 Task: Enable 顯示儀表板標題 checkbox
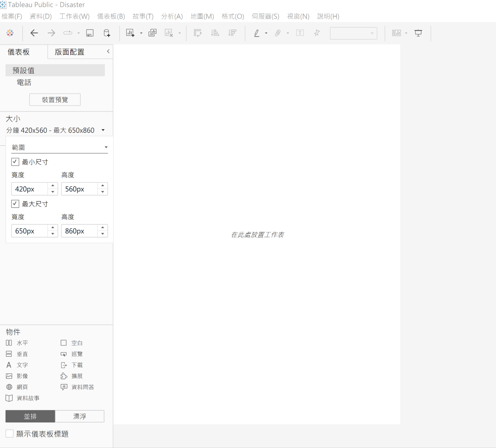tap(10, 434)
